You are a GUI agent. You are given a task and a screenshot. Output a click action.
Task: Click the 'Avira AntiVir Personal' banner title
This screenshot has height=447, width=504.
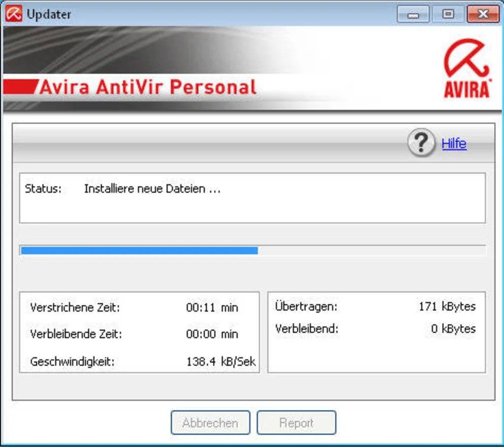148,87
